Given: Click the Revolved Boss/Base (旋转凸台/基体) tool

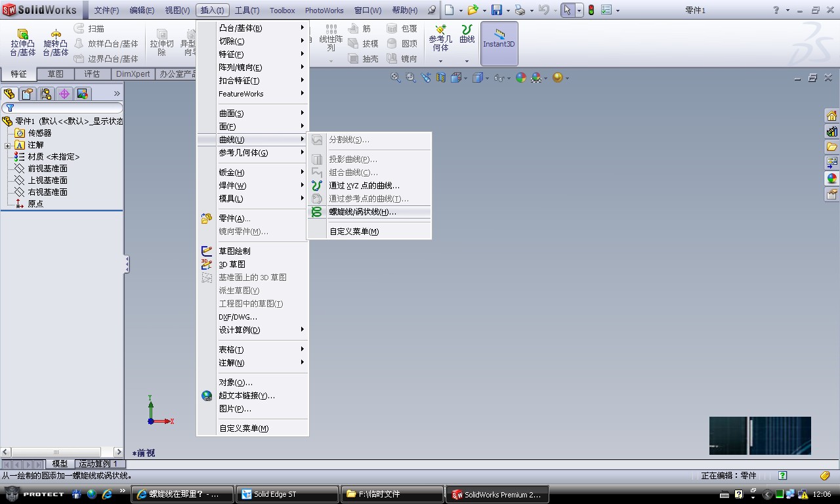Looking at the screenshot, I should [56, 43].
